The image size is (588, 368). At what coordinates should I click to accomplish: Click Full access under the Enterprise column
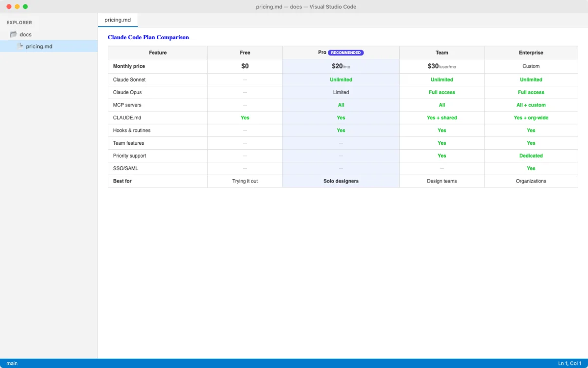tap(531, 92)
